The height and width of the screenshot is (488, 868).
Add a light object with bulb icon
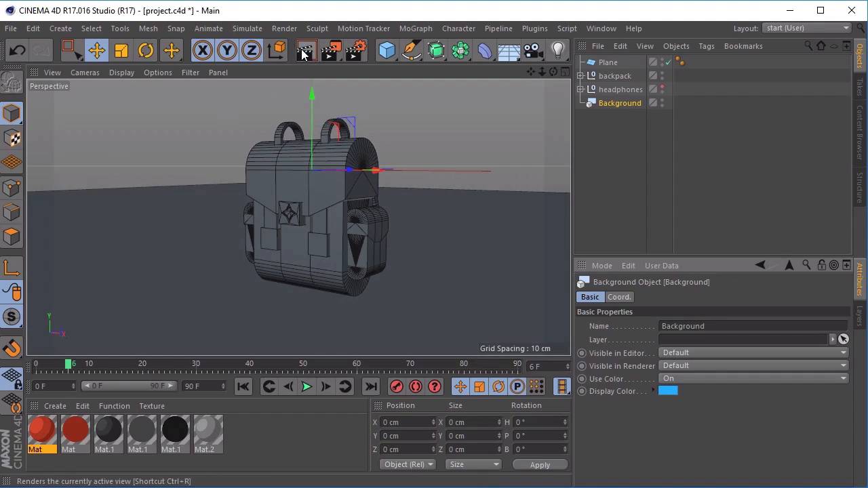tap(557, 51)
